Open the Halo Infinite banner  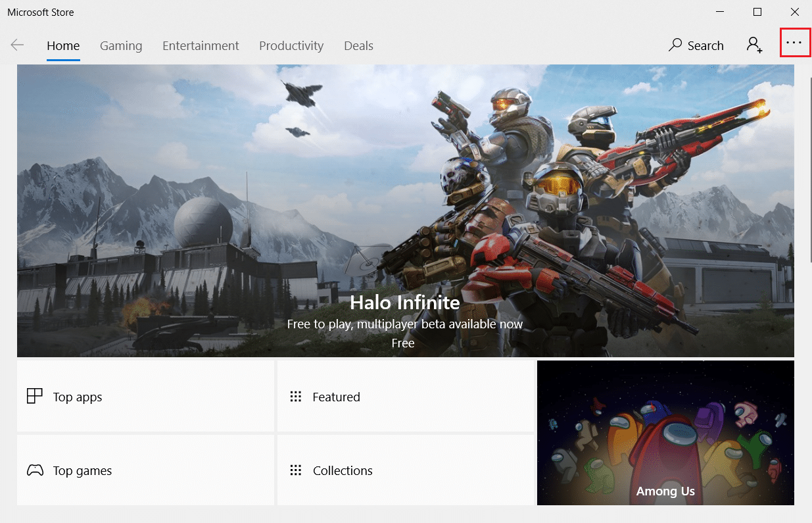[405, 211]
